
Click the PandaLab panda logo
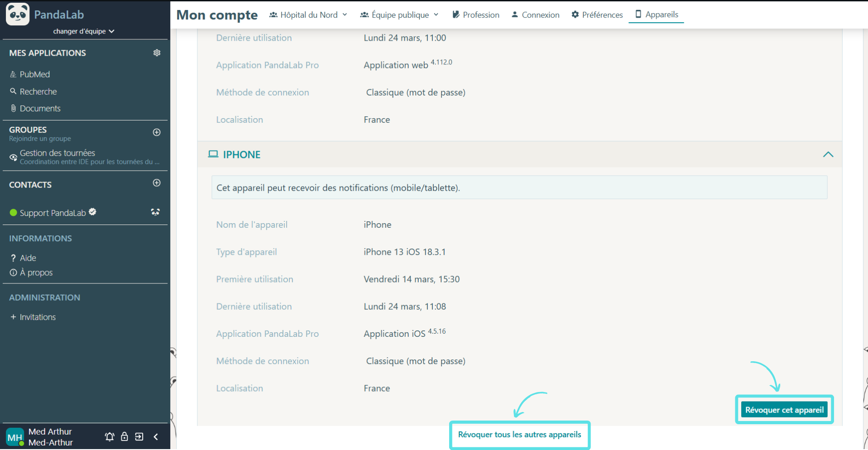click(x=18, y=14)
